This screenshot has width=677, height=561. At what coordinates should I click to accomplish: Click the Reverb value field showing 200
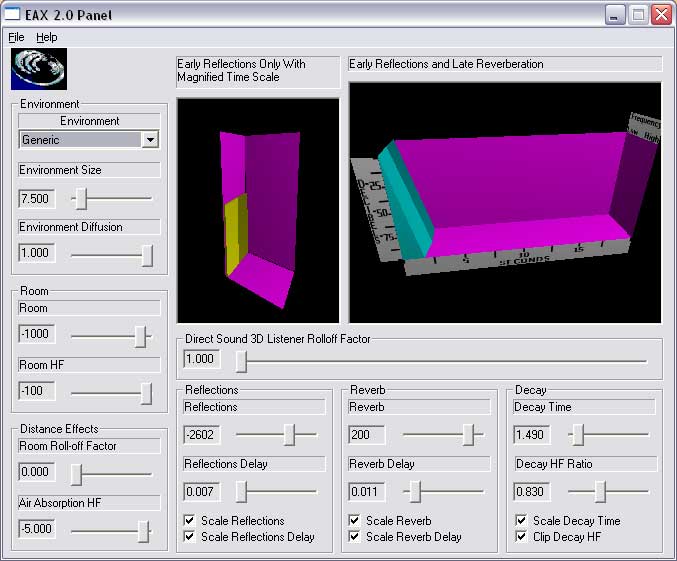pos(367,434)
